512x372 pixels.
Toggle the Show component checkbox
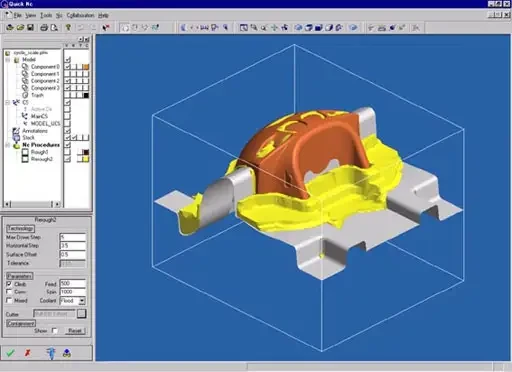pyautogui.click(x=55, y=331)
